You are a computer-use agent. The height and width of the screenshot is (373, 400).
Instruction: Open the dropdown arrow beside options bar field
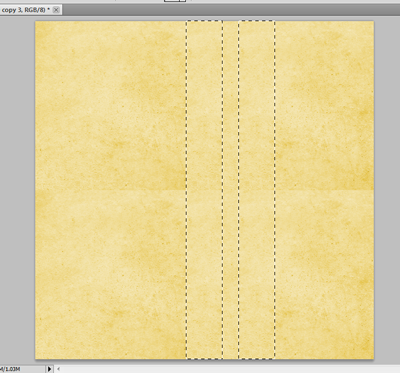tap(183, 1)
